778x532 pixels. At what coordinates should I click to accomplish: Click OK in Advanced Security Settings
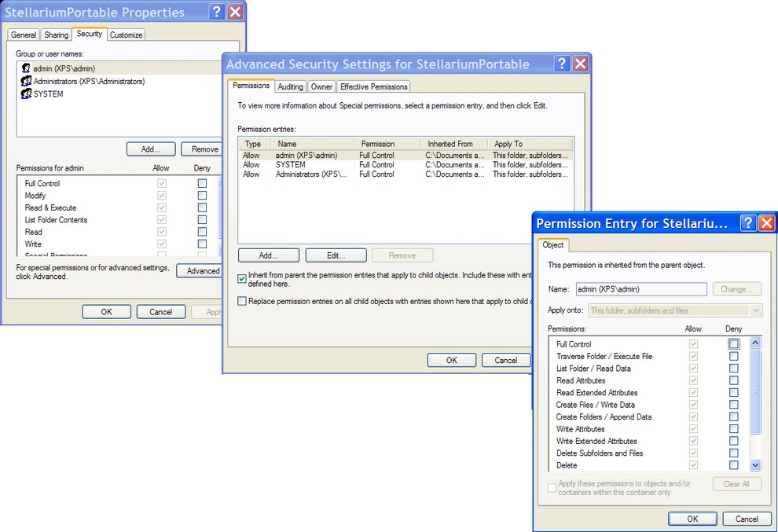[x=452, y=360]
